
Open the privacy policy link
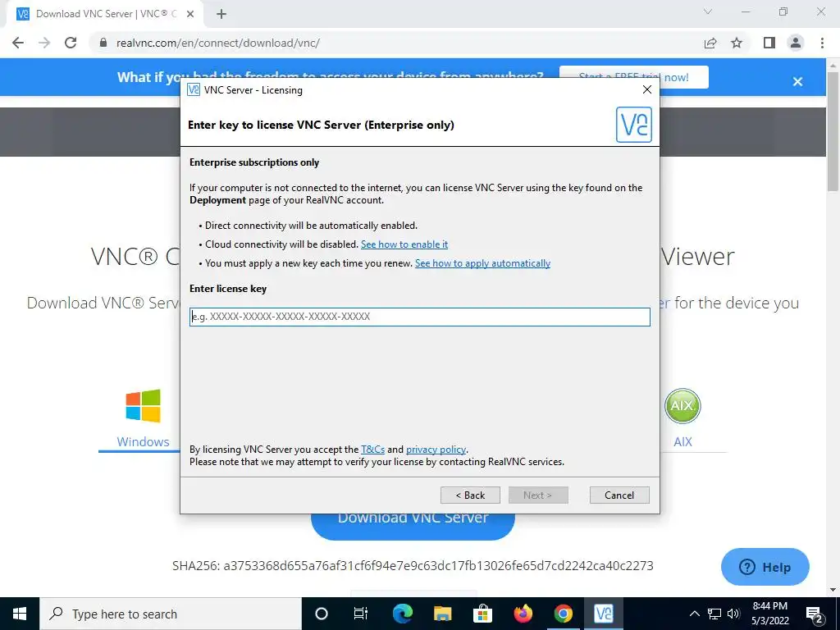(436, 450)
